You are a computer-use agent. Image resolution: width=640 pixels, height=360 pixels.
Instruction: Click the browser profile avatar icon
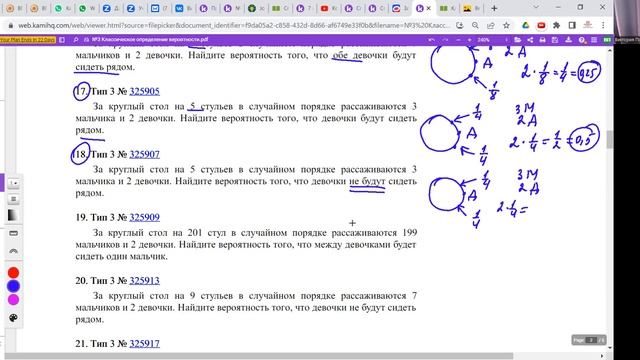click(588, 25)
